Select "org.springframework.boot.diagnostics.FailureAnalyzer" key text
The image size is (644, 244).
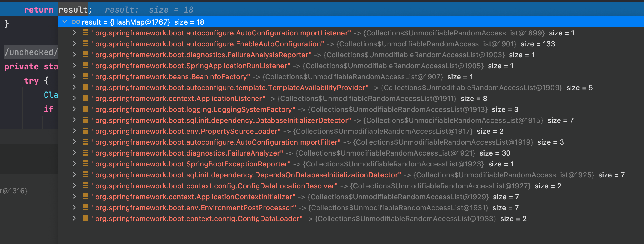click(x=187, y=153)
